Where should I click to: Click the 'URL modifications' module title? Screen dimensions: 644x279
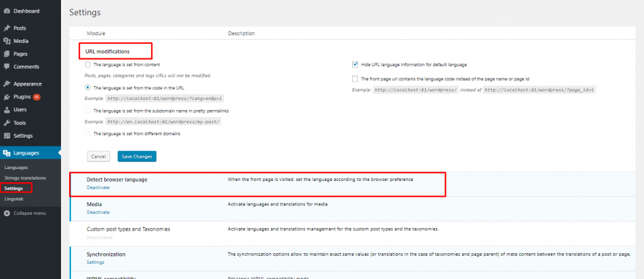[x=108, y=52]
